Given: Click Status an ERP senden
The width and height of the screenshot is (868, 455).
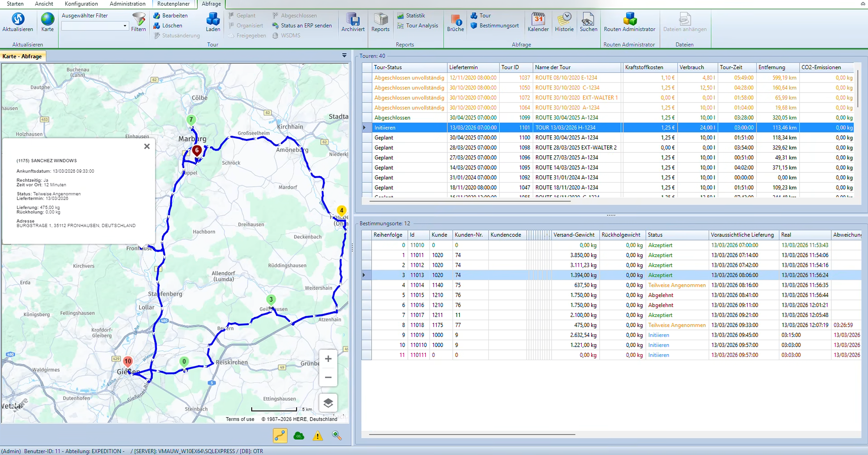Looking at the screenshot, I should [x=302, y=25].
